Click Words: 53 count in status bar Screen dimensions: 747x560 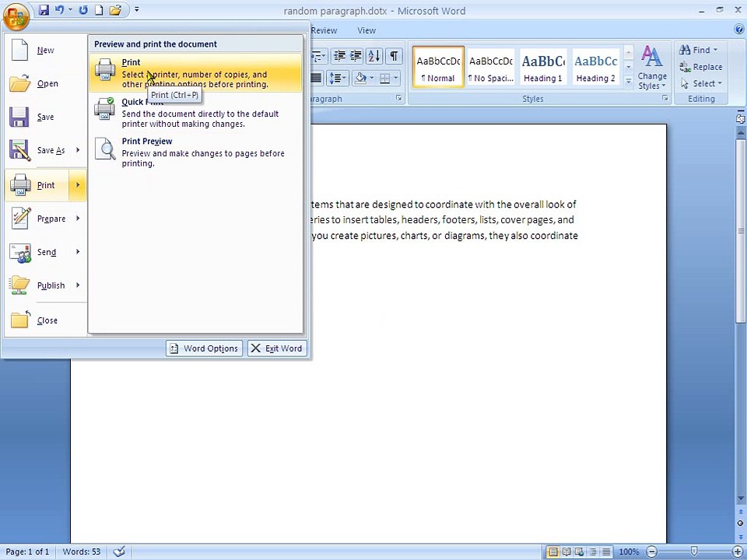click(82, 552)
